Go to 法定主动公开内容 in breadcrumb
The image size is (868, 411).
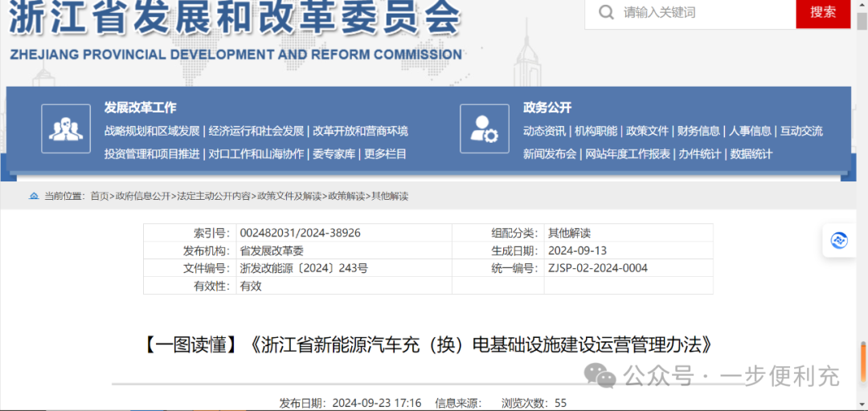tap(213, 196)
